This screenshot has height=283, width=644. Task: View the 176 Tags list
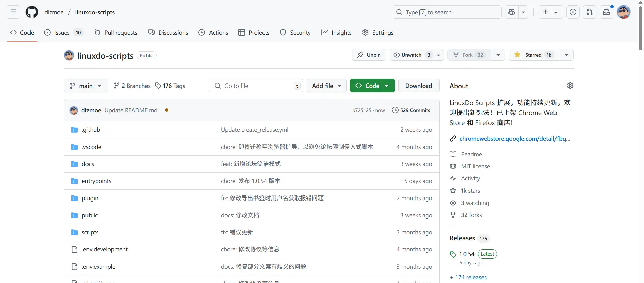[x=170, y=86]
